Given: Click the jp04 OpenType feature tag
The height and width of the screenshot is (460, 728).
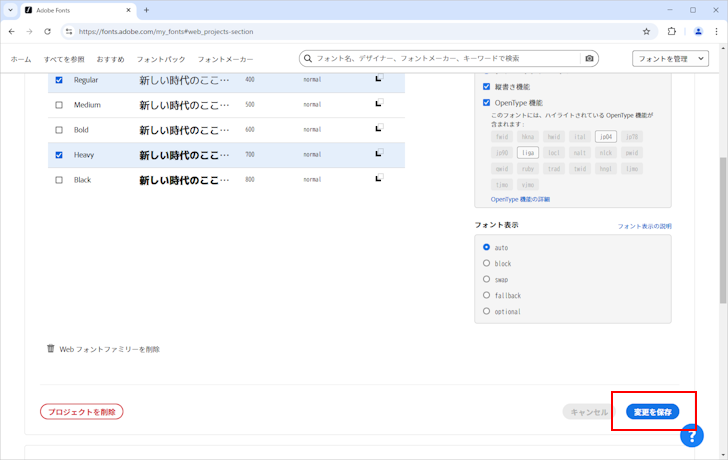Looking at the screenshot, I should (x=606, y=136).
